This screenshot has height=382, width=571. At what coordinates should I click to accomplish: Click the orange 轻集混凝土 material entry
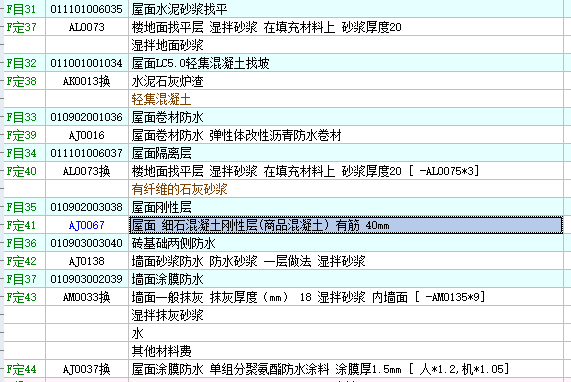pos(161,99)
